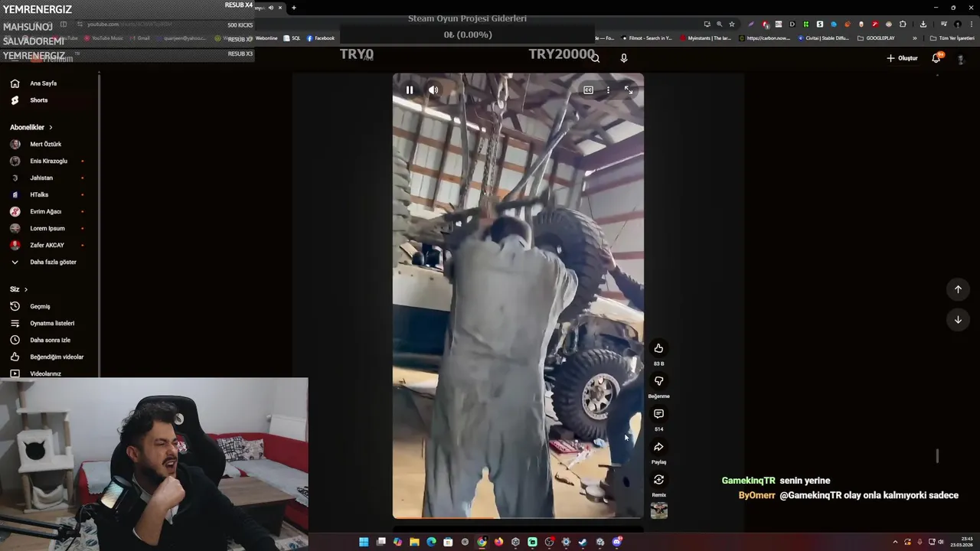Share this Short via Paylaş
The image size is (980, 551).
[x=658, y=447]
